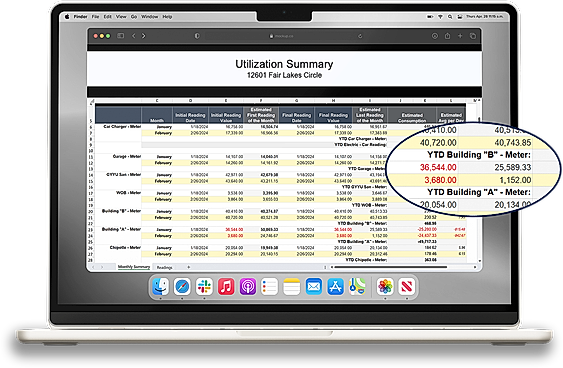
Task: Open Finder from the dock
Action: (x=160, y=287)
